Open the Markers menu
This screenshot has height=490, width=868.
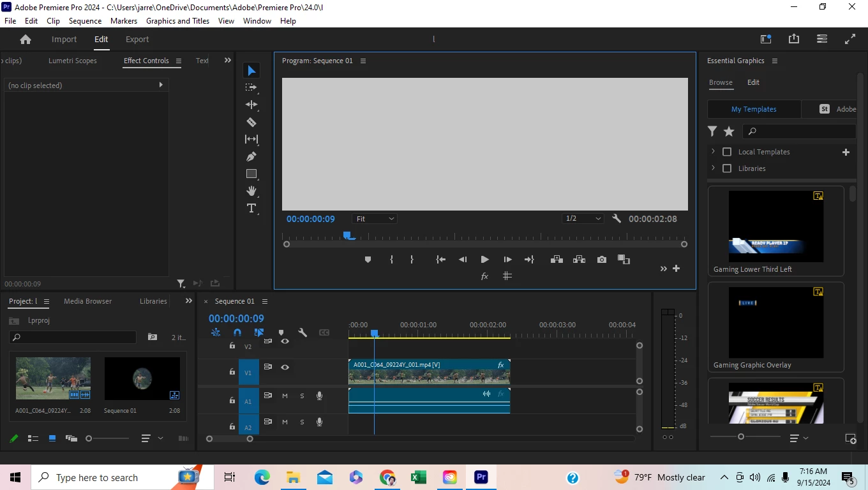124,21
